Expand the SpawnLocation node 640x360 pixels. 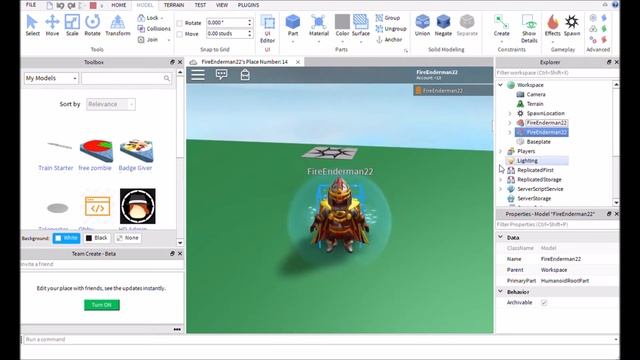pyautogui.click(x=510, y=113)
